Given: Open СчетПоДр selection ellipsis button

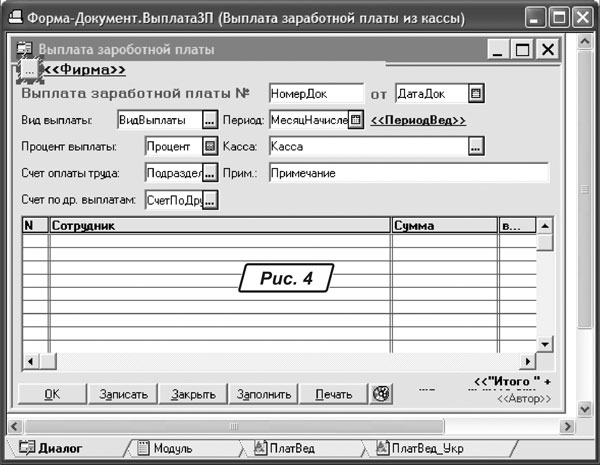Looking at the screenshot, I should [209, 200].
